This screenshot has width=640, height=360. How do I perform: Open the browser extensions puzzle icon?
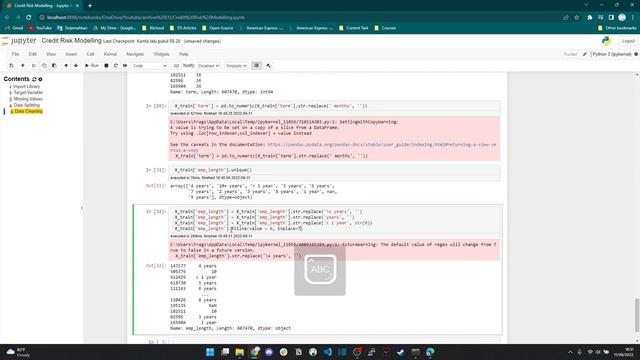pos(589,18)
